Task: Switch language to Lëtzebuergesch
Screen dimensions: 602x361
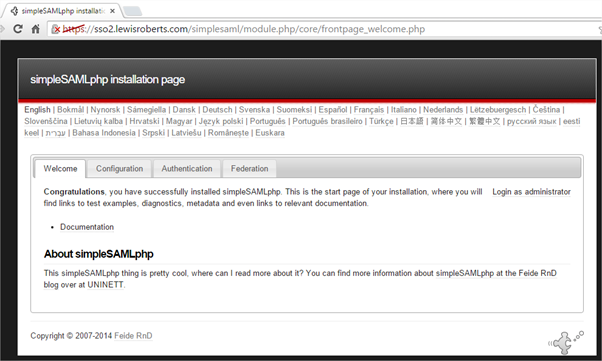Action: tap(498, 110)
